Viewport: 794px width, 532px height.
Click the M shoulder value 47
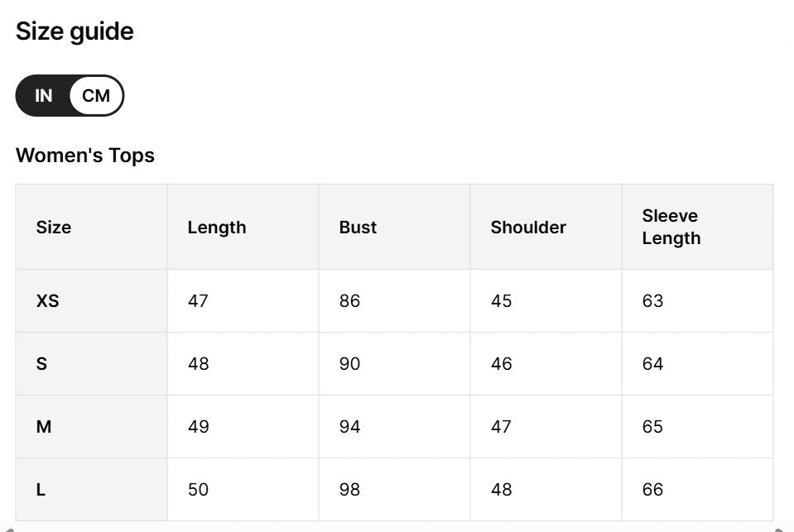501,427
